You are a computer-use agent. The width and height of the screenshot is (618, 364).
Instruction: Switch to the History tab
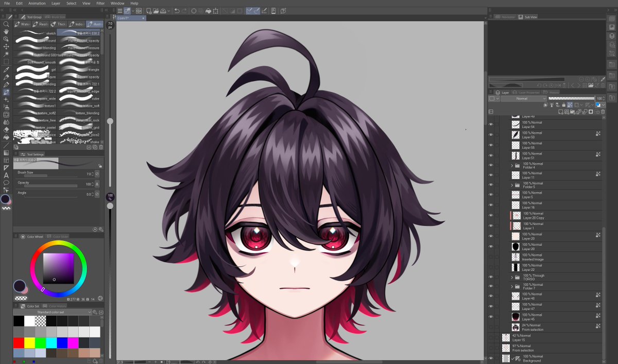[552, 93]
